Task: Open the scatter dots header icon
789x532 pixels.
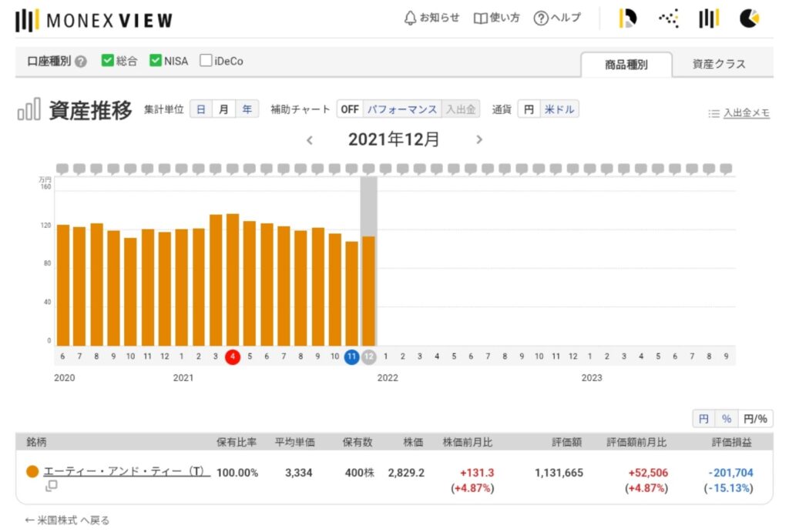Action: [x=669, y=18]
